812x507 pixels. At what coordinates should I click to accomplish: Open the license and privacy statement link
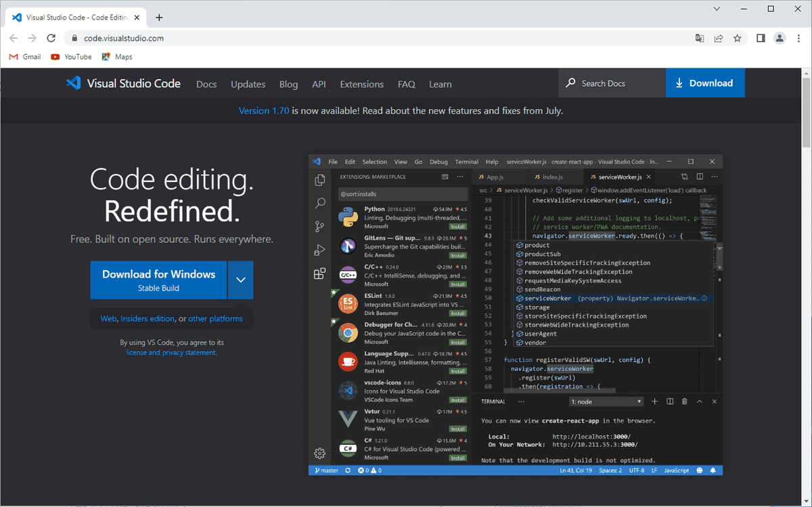(x=171, y=352)
